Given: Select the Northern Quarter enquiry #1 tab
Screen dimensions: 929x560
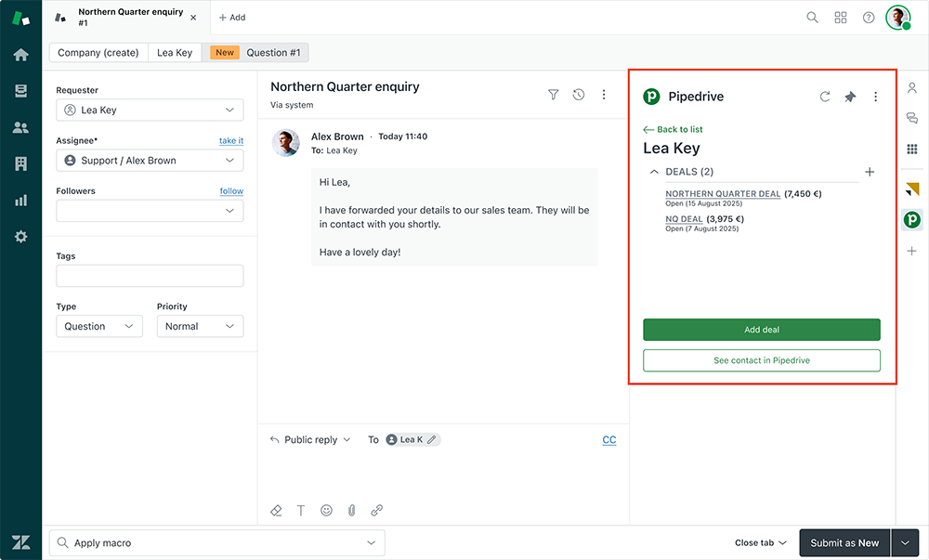Looking at the screenshot, I should (125, 17).
